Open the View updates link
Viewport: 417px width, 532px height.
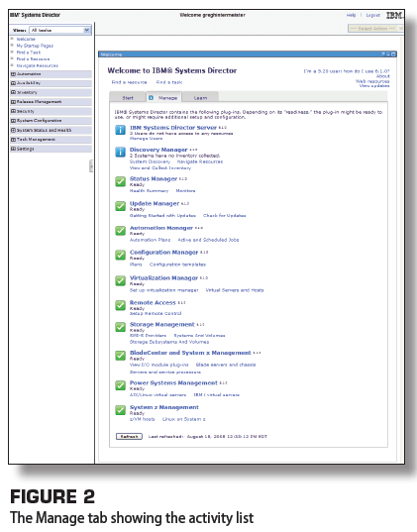tap(374, 86)
